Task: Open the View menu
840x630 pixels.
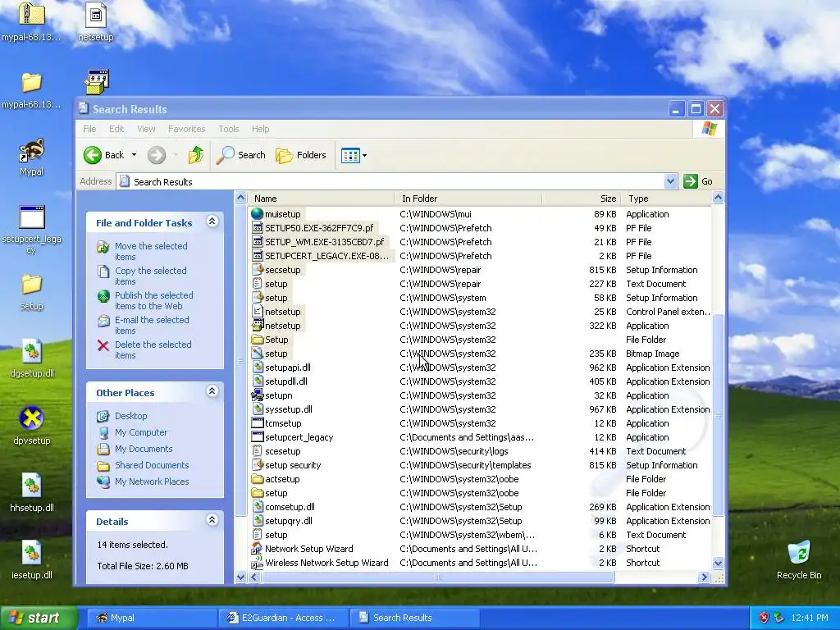Action: (x=146, y=129)
